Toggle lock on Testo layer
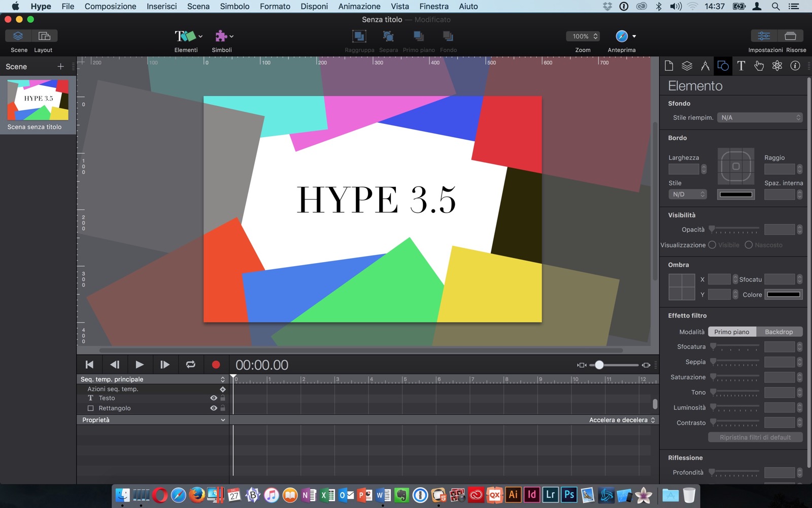This screenshot has width=812, height=508. point(223,398)
